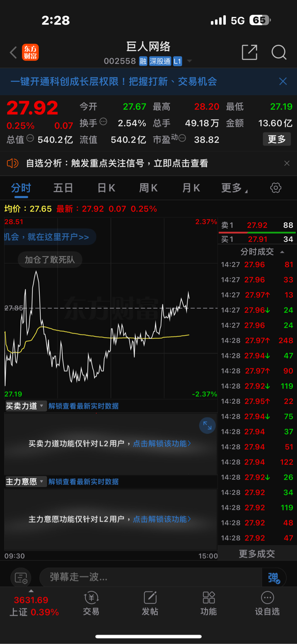Tap info icon next to 市盈

182,138
